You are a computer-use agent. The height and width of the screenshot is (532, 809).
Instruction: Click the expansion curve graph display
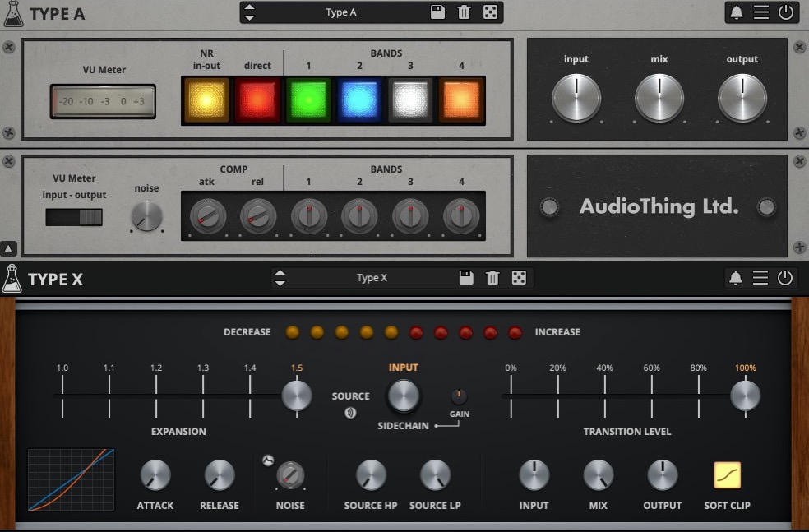(x=72, y=479)
